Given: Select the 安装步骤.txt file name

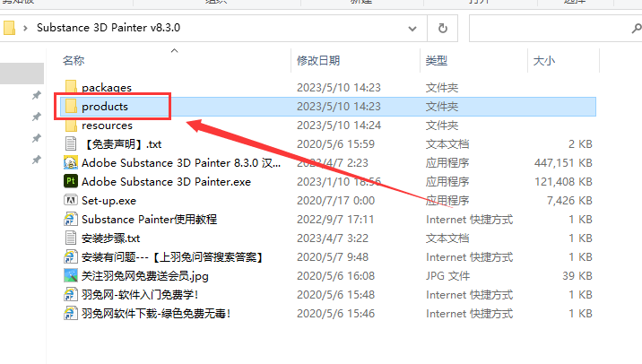Looking at the screenshot, I should [110, 238].
